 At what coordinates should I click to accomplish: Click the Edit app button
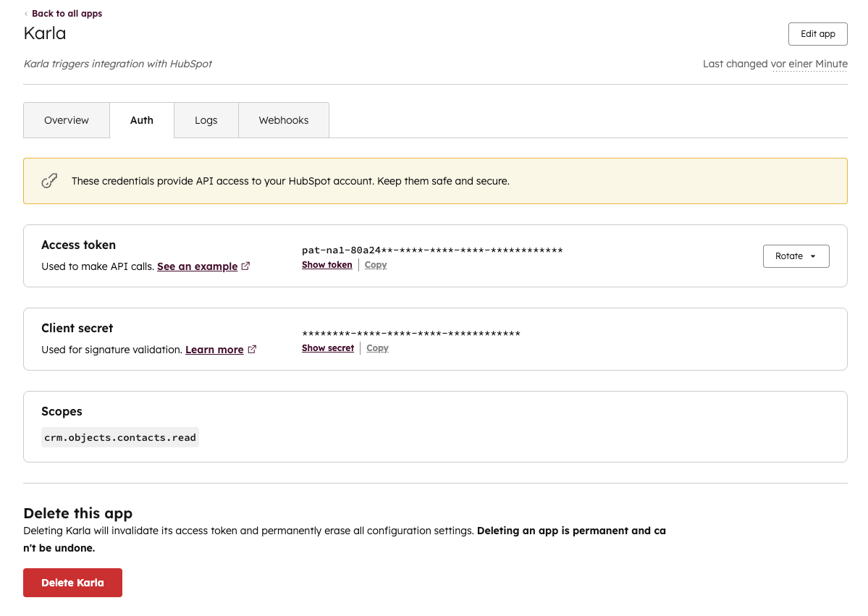pyautogui.click(x=817, y=33)
